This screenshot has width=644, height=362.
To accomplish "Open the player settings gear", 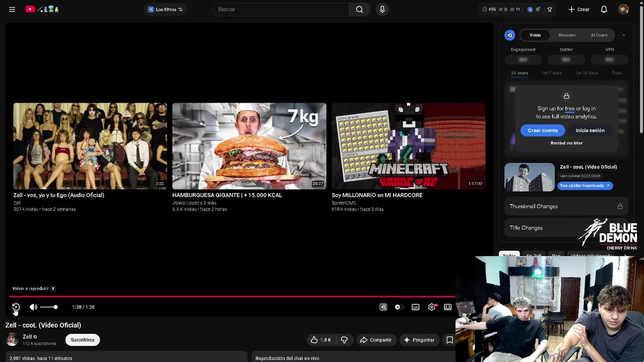I will point(432,307).
